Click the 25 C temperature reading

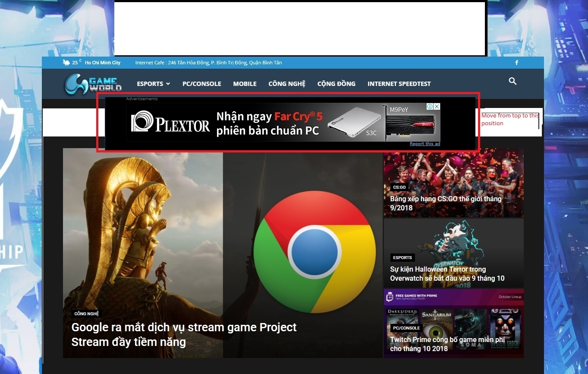[77, 63]
